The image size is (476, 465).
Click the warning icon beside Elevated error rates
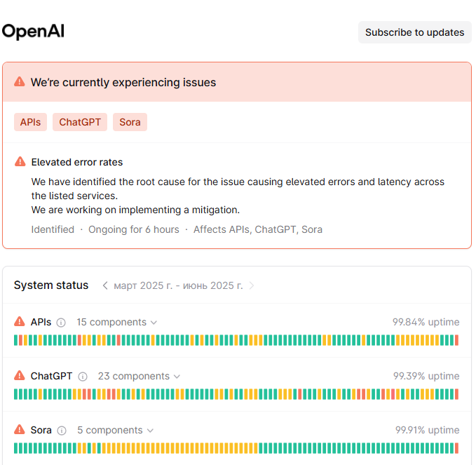pos(20,161)
